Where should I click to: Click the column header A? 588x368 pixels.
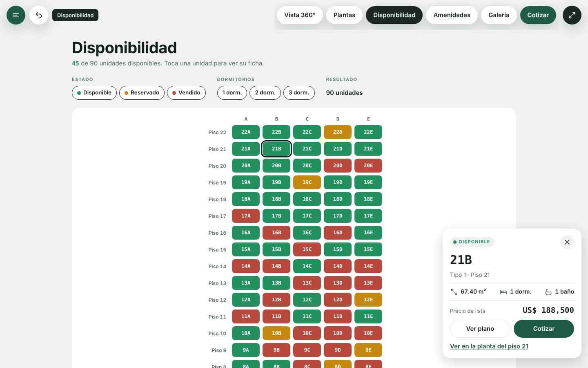(246, 119)
